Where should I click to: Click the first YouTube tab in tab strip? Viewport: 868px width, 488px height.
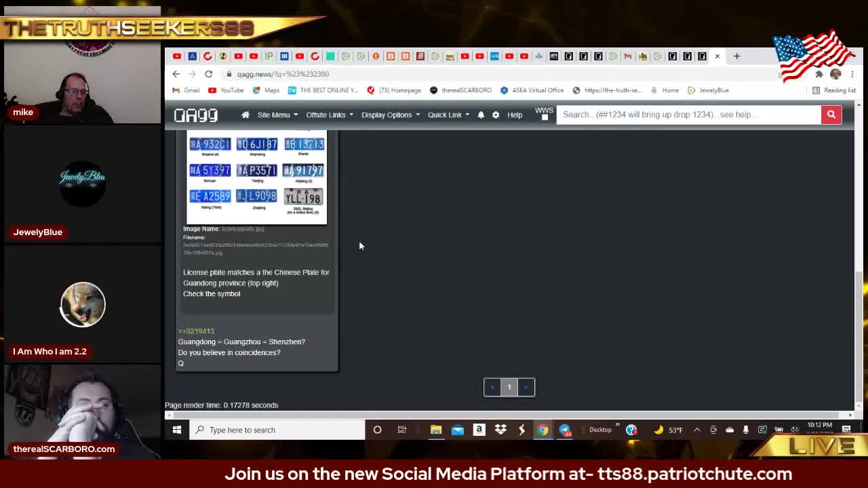point(177,56)
